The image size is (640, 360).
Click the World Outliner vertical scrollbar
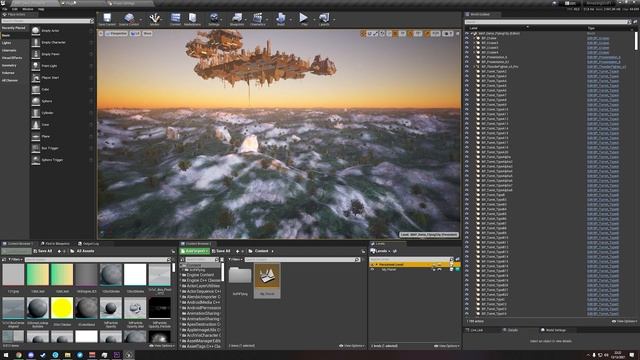click(x=636, y=41)
